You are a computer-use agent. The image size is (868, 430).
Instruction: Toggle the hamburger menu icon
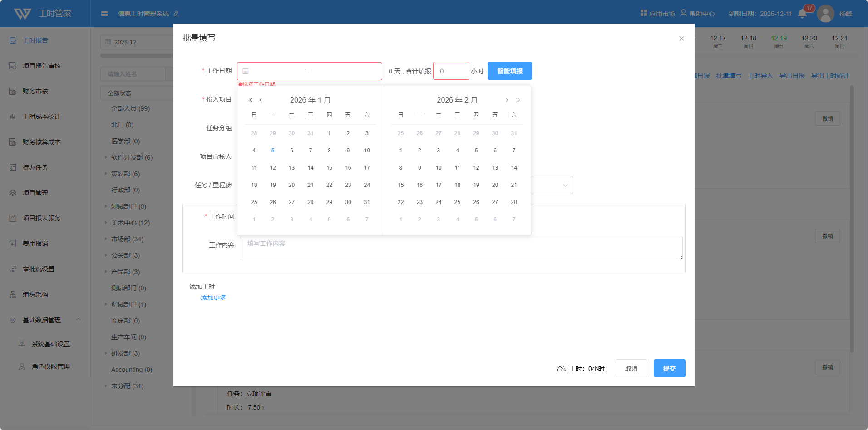[x=104, y=14]
